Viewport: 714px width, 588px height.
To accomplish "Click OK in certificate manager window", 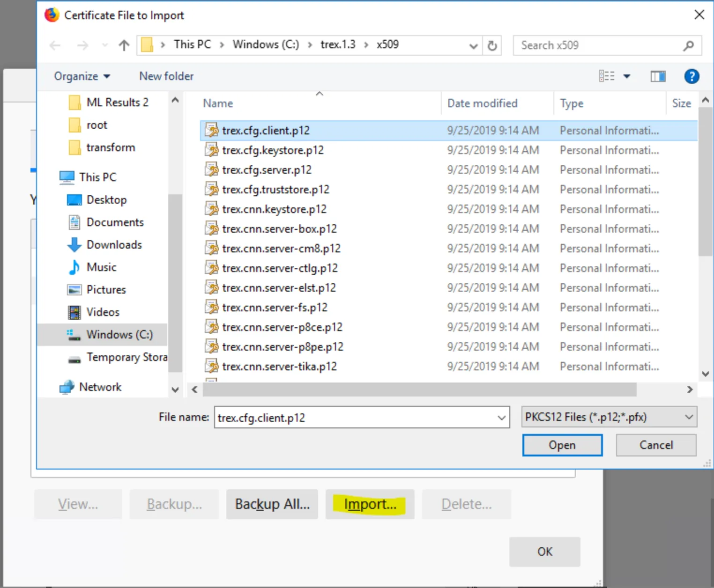I will [x=545, y=552].
